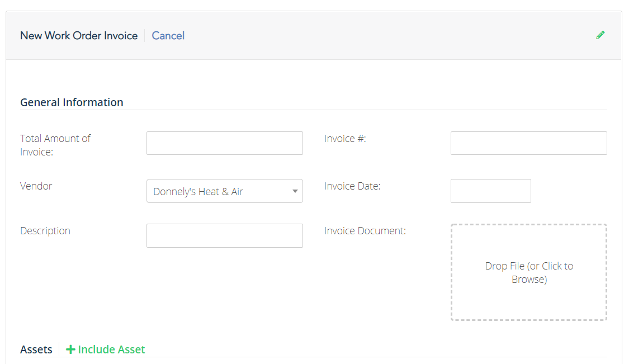Click the green pencil edit icon
Image resolution: width=624 pixels, height=364 pixels.
(601, 35)
